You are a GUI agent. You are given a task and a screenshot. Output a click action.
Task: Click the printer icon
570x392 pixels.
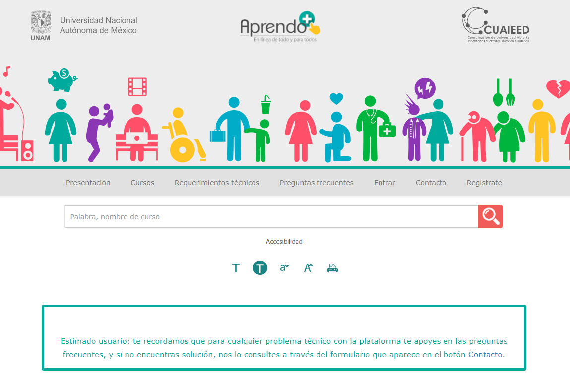click(332, 268)
